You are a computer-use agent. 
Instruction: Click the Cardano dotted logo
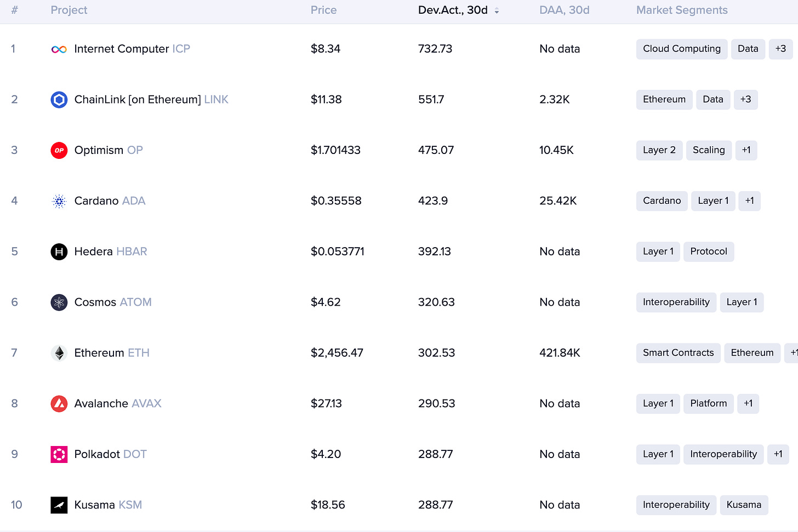click(x=59, y=201)
